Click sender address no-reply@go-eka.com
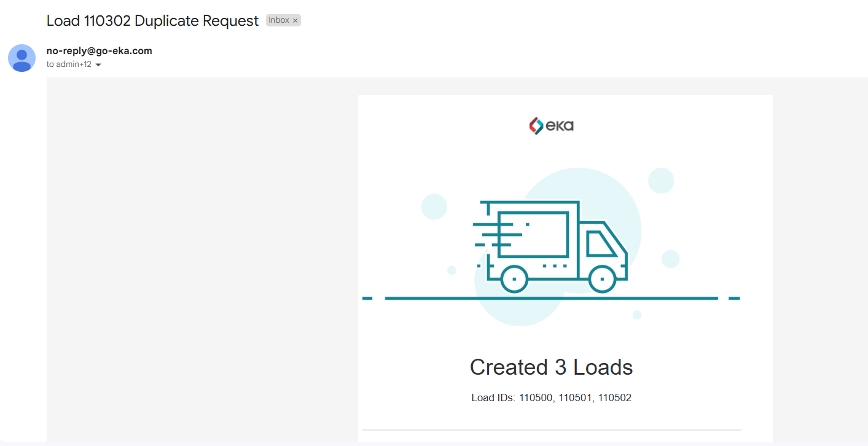The width and height of the screenshot is (868, 446). tap(100, 51)
